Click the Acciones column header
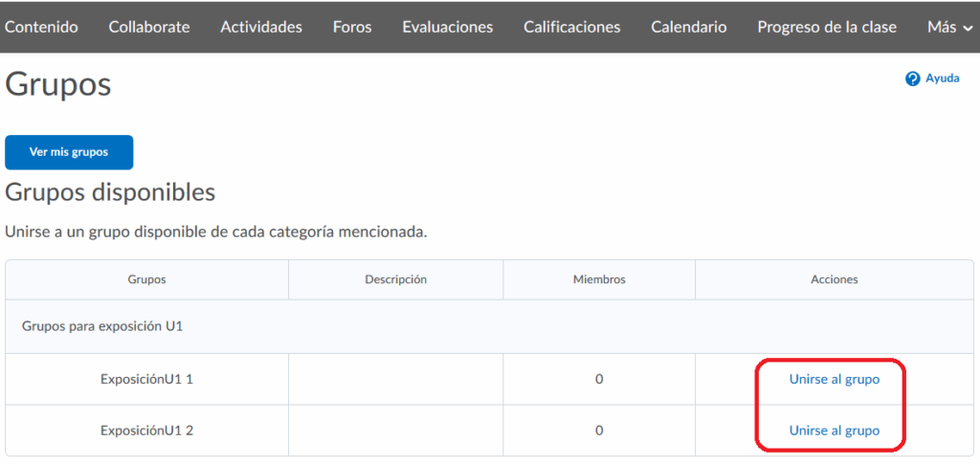 point(834,279)
